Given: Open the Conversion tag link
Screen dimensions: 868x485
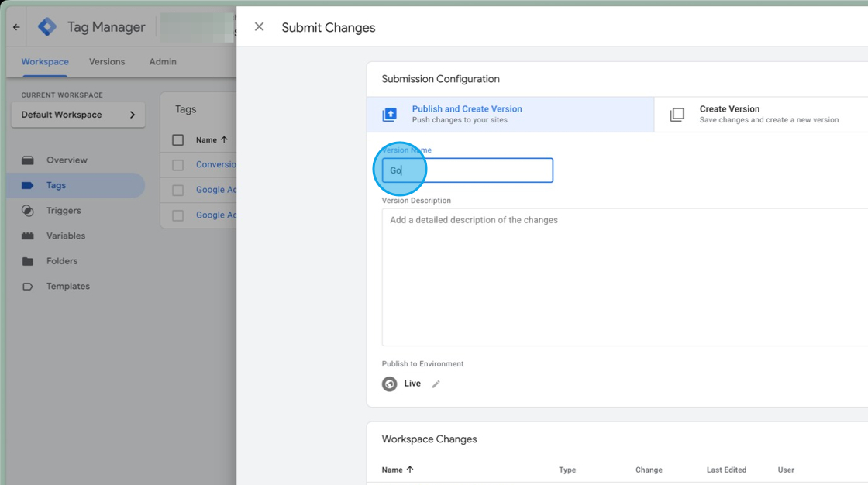Looking at the screenshot, I should [218, 164].
